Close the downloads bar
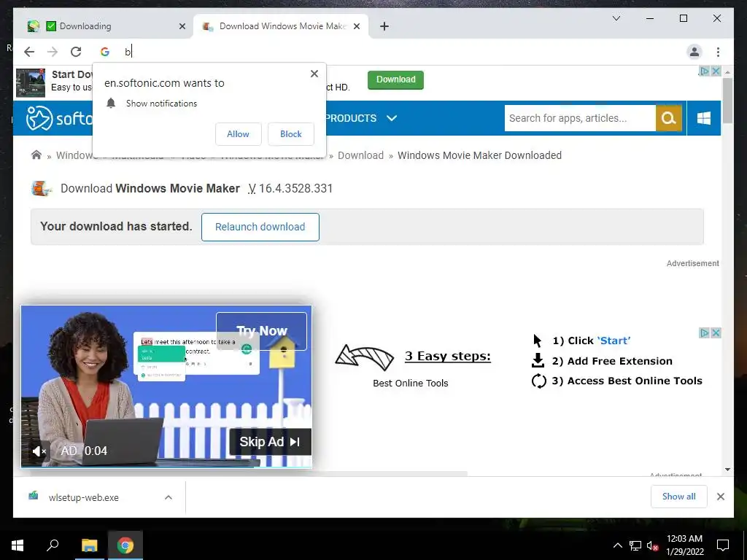Image resolution: width=747 pixels, height=560 pixels. click(720, 497)
